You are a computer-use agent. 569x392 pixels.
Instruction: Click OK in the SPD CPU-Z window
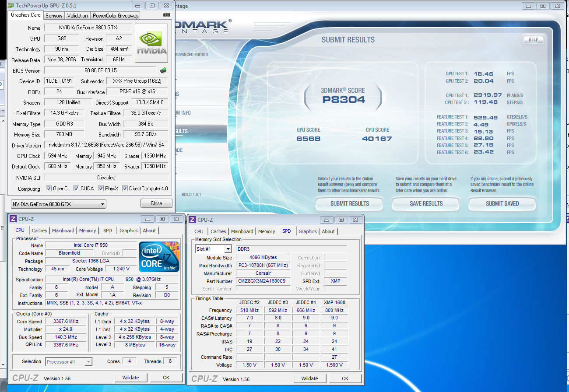345,378
